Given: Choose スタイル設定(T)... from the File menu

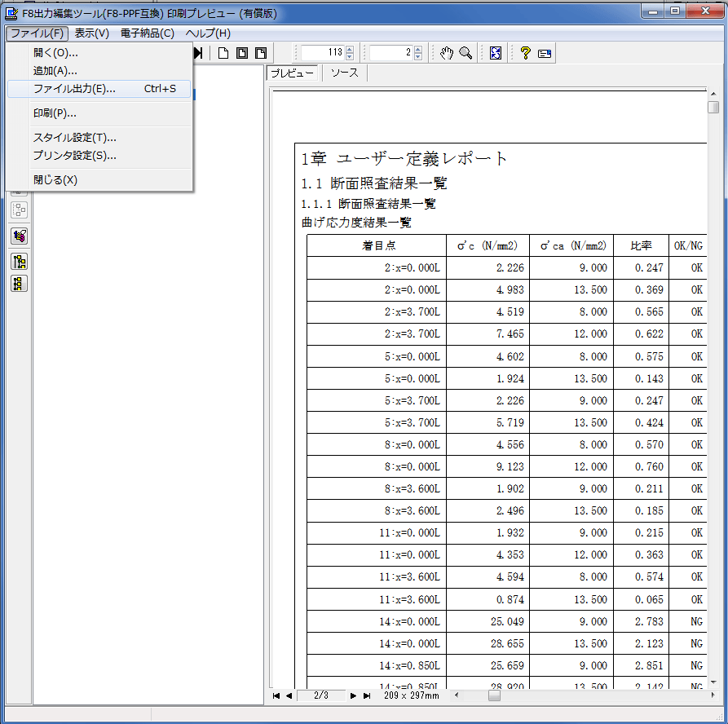Looking at the screenshot, I should (x=99, y=138).
